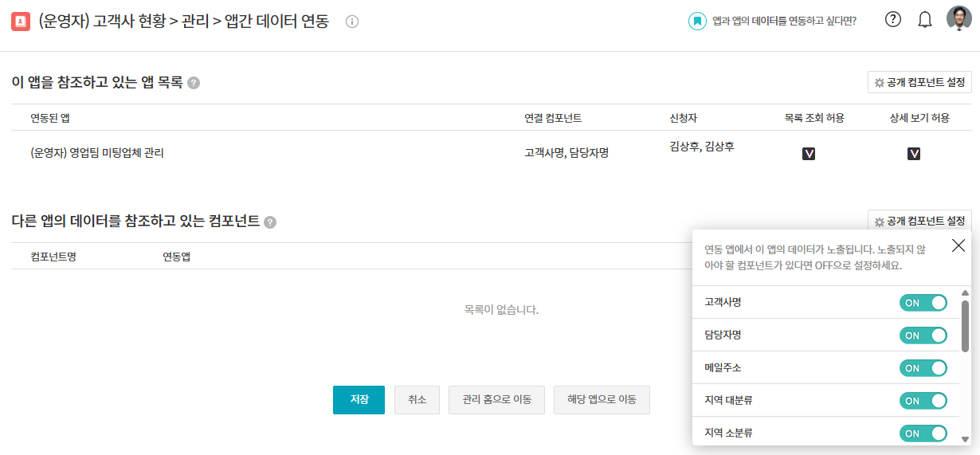980x455 pixels.
Task: Open the notifications bell
Action: click(x=925, y=20)
